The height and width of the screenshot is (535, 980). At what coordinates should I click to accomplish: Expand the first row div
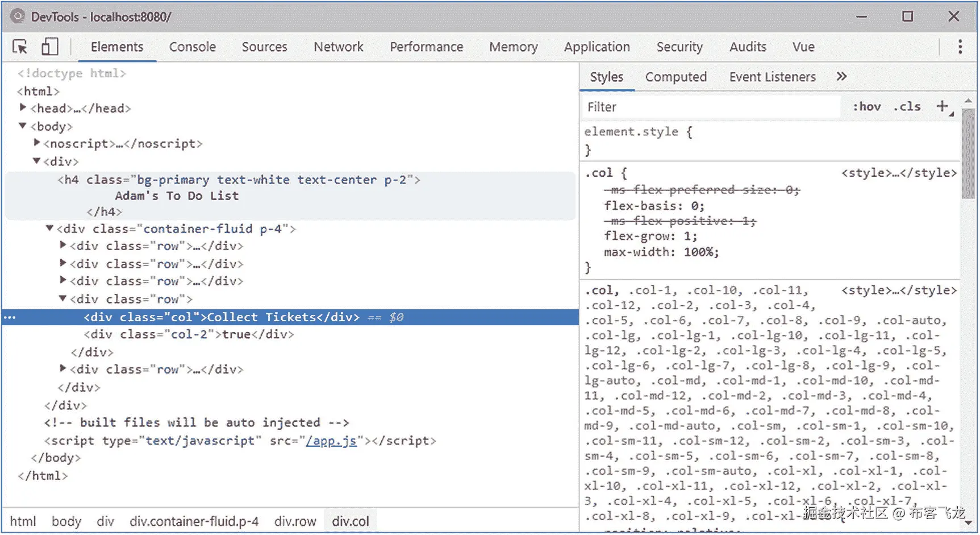tap(63, 245)
